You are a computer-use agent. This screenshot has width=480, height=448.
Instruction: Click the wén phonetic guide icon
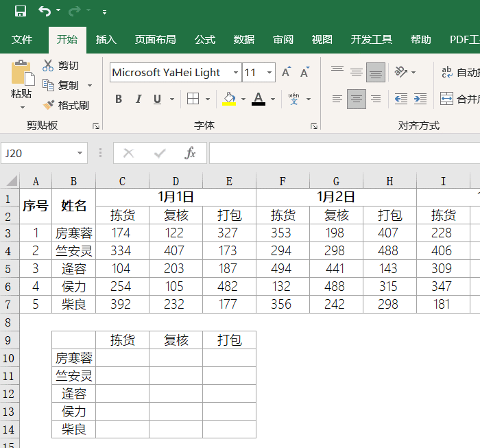click(x=294, y=99)
